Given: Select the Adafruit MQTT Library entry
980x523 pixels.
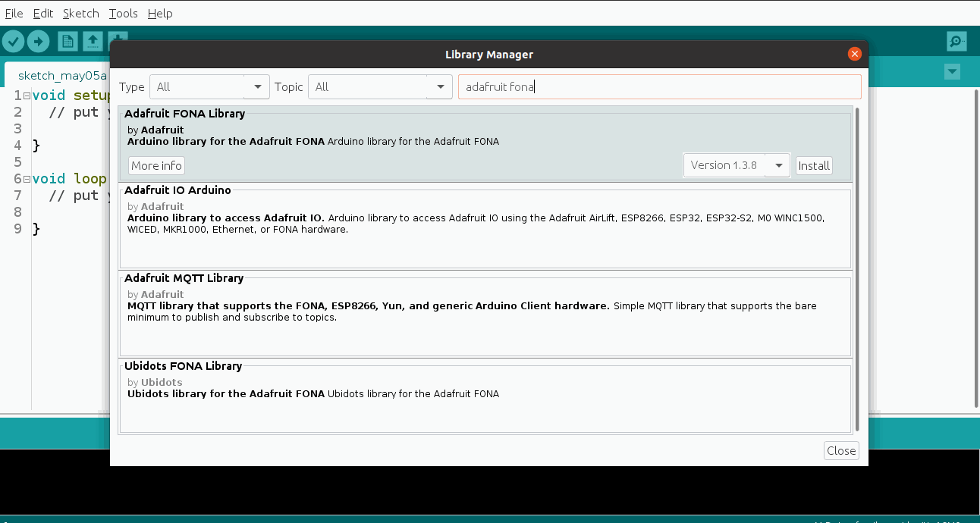Looking at the screenshot, I should click(x=485, y=314).
